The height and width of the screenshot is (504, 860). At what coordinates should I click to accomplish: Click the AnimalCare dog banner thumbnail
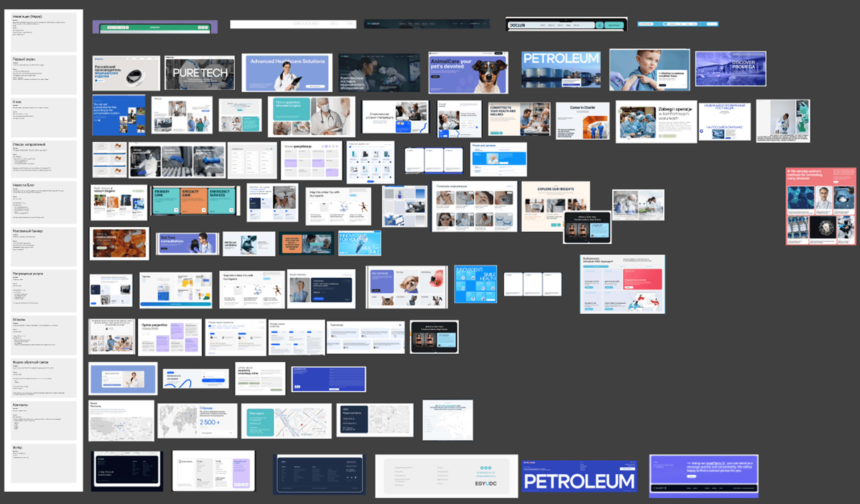(468, 73)
